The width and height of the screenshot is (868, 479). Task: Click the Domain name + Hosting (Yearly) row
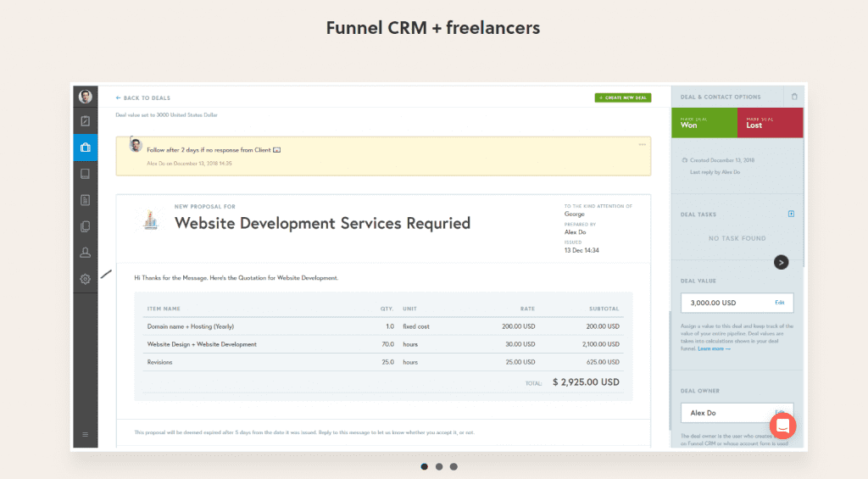coord(383,326)
